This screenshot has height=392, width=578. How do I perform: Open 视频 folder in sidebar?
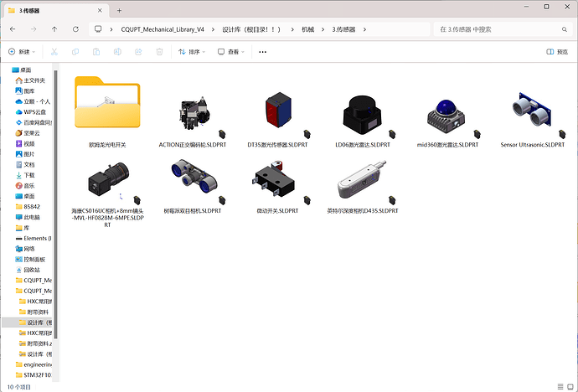[25, 144]
